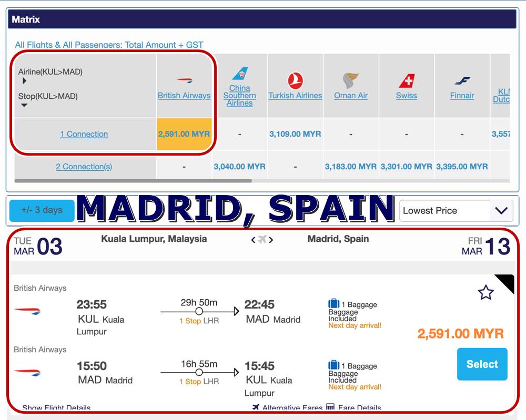Viewport: 526px width, 420px height.
Task: Favorite the flight with star icon
Action: coord(485,292)
